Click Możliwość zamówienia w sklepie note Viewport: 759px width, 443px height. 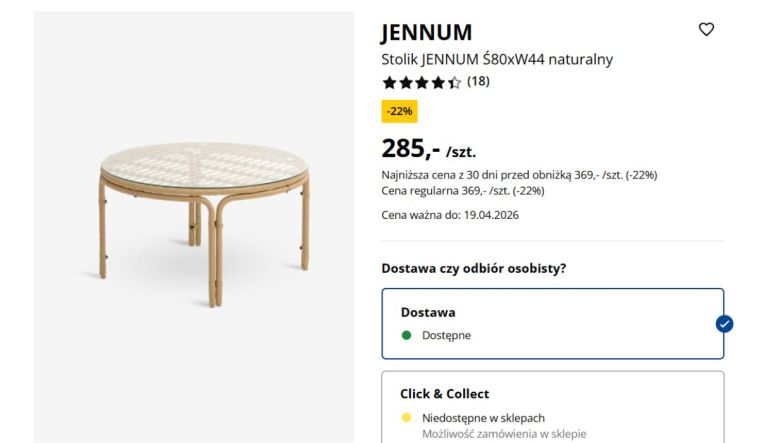click(x=503, y=433)
